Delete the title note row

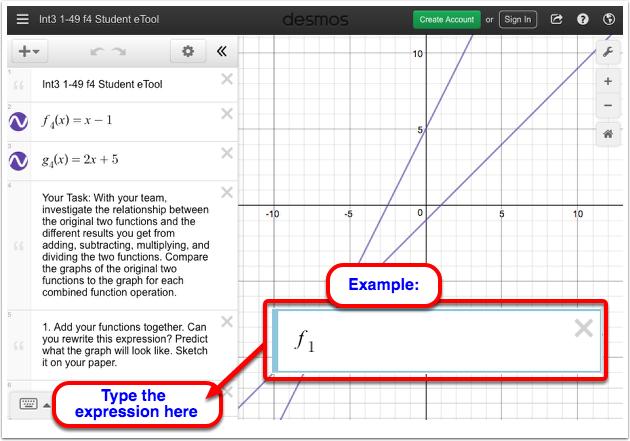pyautogui.click(x=227, y=79)
